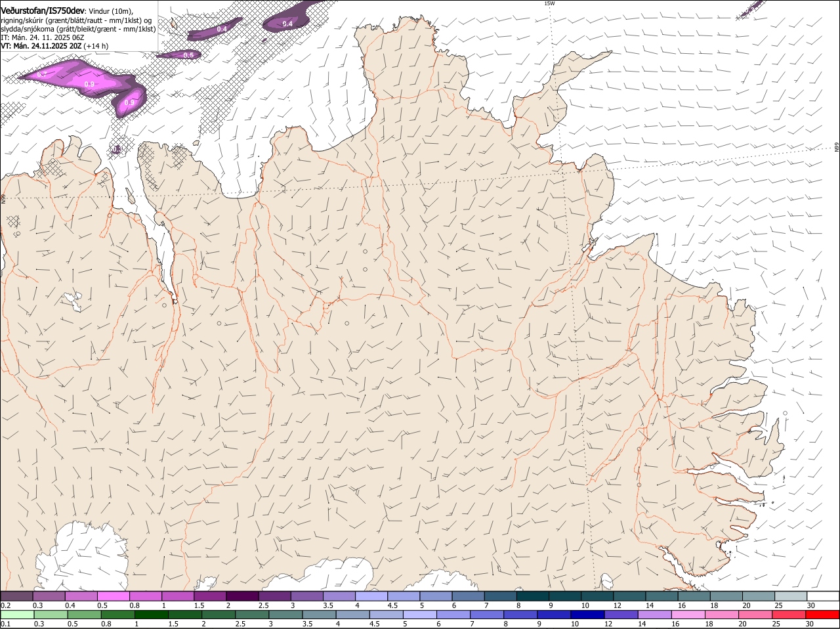Click the 'rigning/skúrir' legend description line
This screenshot has width=840, height=629.
[76, 20]
